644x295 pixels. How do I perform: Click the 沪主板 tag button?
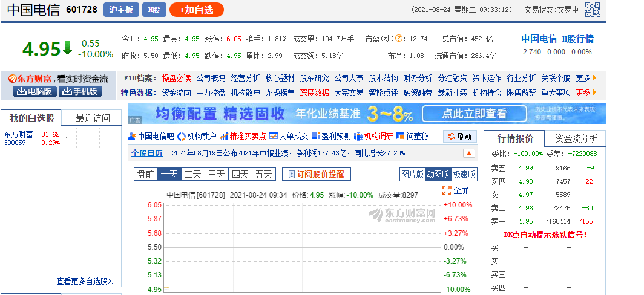(121, 10)
